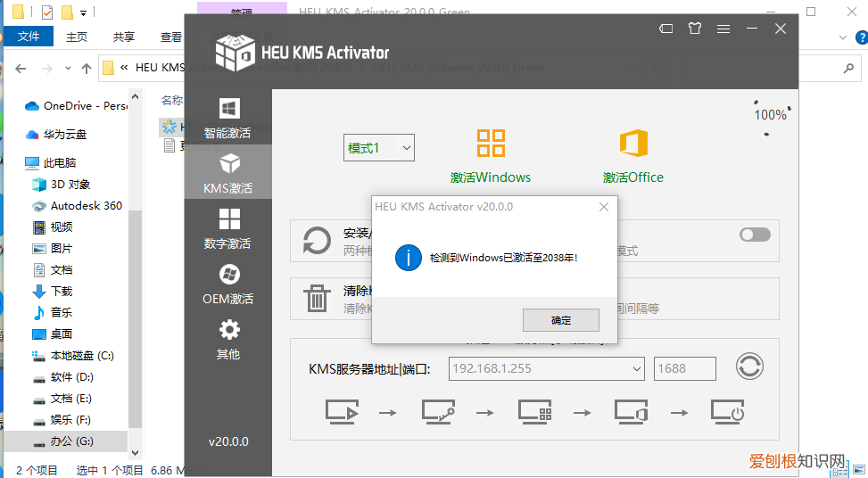Viewport: 868px width, 478px height.
Task: Click the first workflow step play-screen icon
Action: 342,412
